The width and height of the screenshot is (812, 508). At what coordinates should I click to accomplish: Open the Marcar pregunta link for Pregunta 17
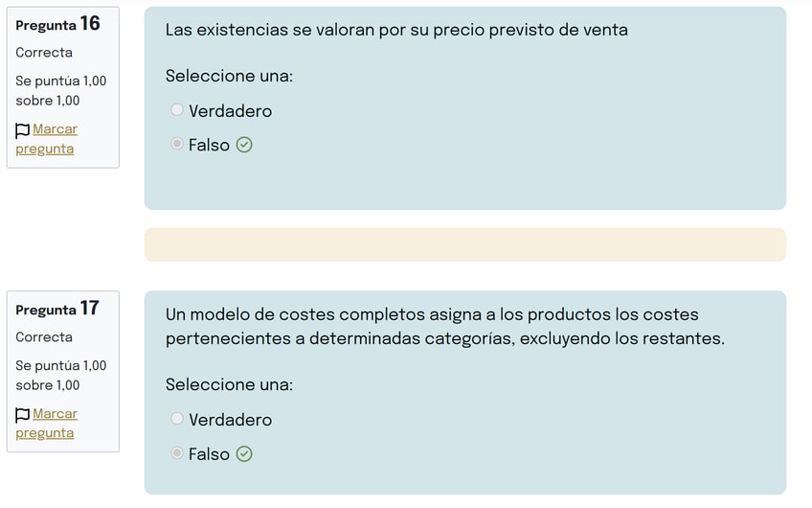[55, 414]
